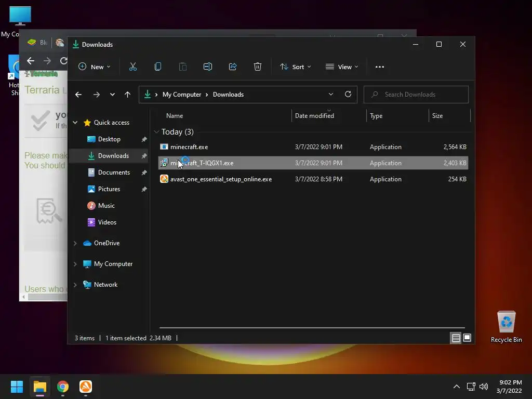
Task: Click the network icon in system tray
Action: click(471, 387)
